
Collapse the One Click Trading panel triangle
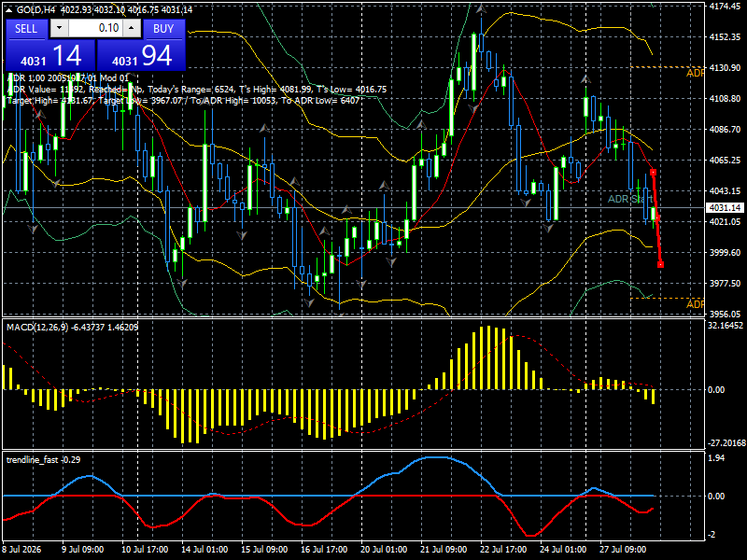9,9
